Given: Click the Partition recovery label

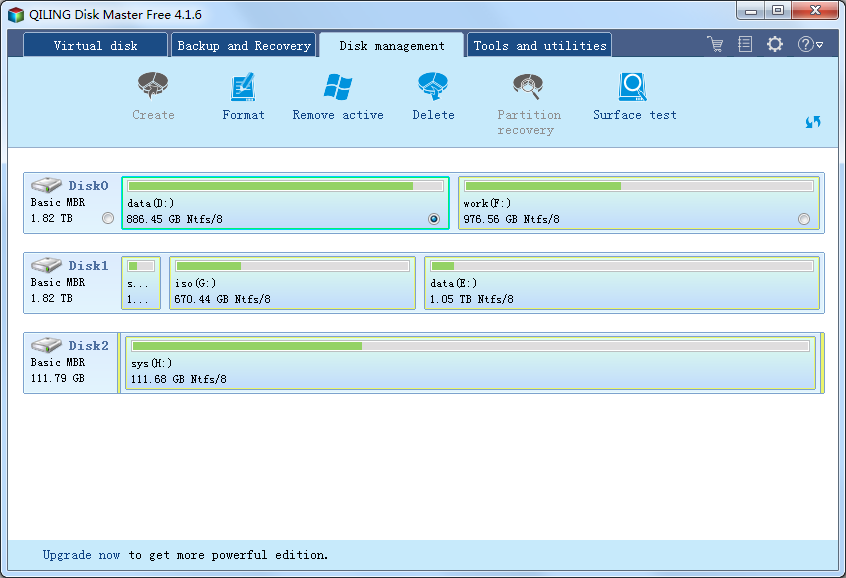Looking at the screenshot, I should pos(529,122).
